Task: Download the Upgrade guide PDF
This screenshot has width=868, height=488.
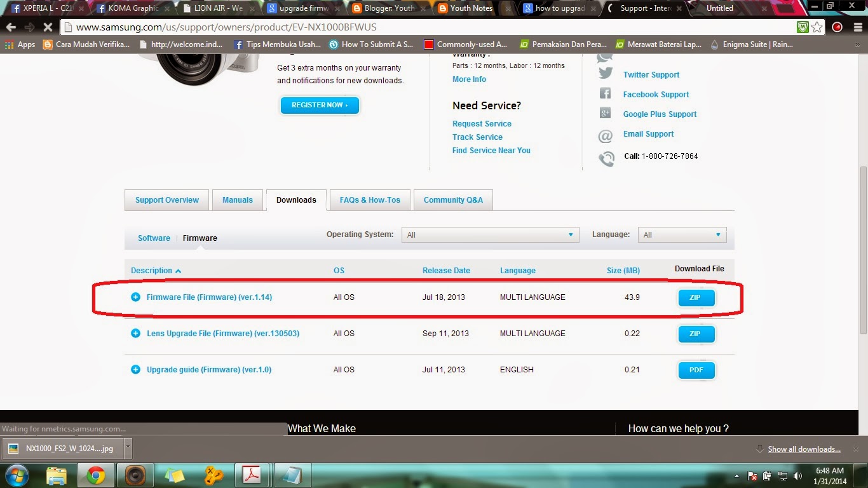Action: pos(696,370)
